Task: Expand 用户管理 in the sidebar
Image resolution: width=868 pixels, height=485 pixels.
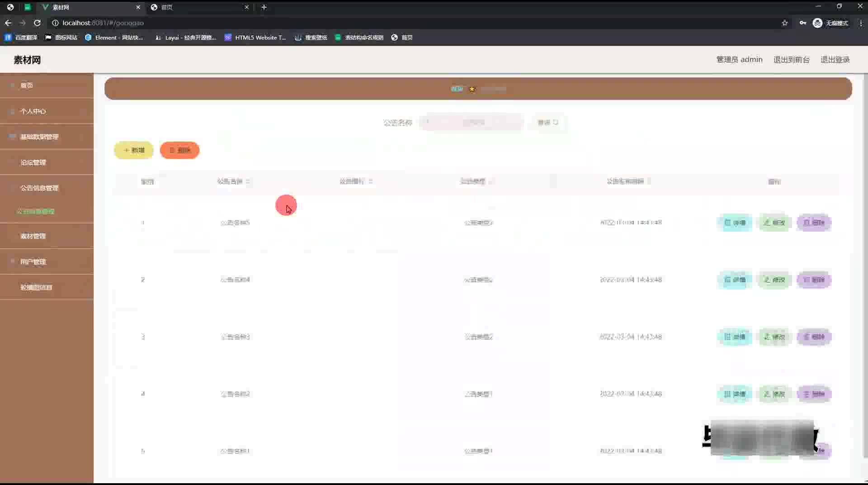Action: 47,262
